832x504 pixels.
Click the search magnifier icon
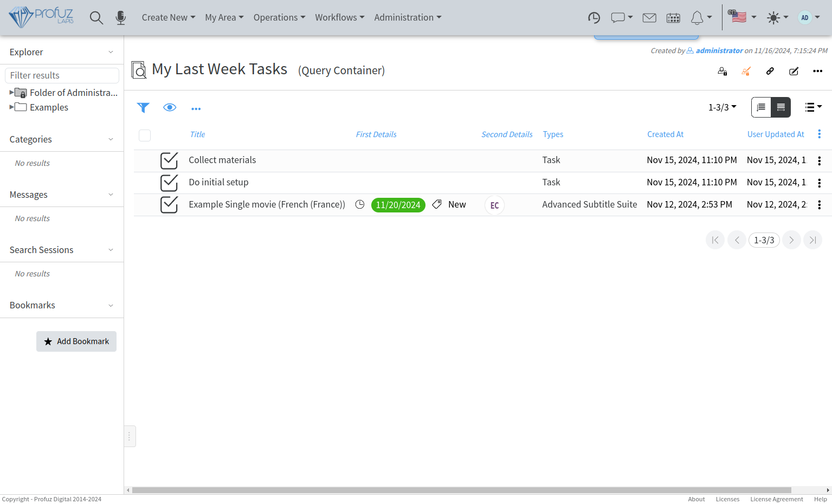[96, 18]
